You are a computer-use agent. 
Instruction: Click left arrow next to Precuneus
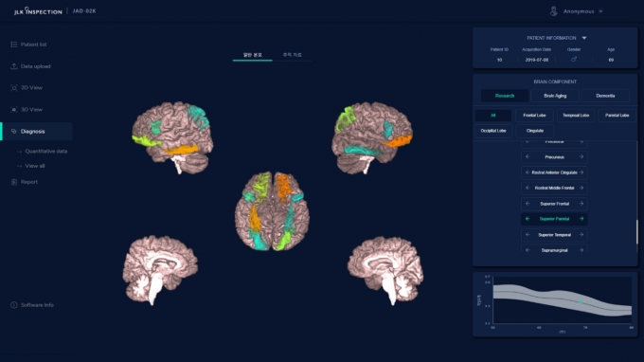(528, 157)
